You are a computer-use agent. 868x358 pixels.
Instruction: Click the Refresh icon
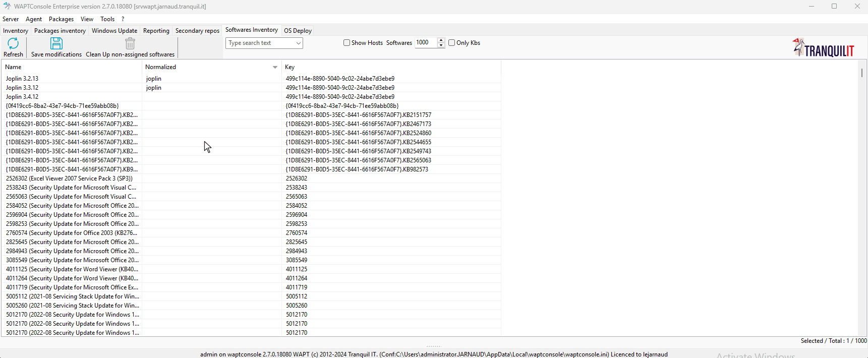(13, 43)
